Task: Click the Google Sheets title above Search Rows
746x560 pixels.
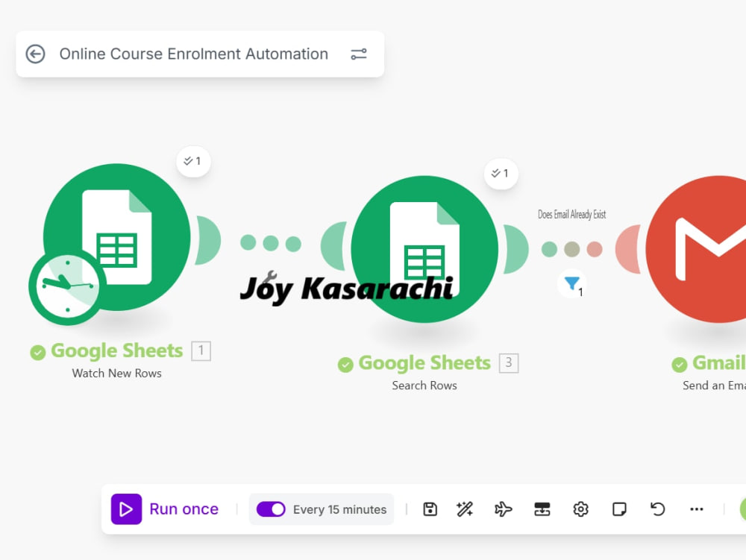Action: click(424, 363)
